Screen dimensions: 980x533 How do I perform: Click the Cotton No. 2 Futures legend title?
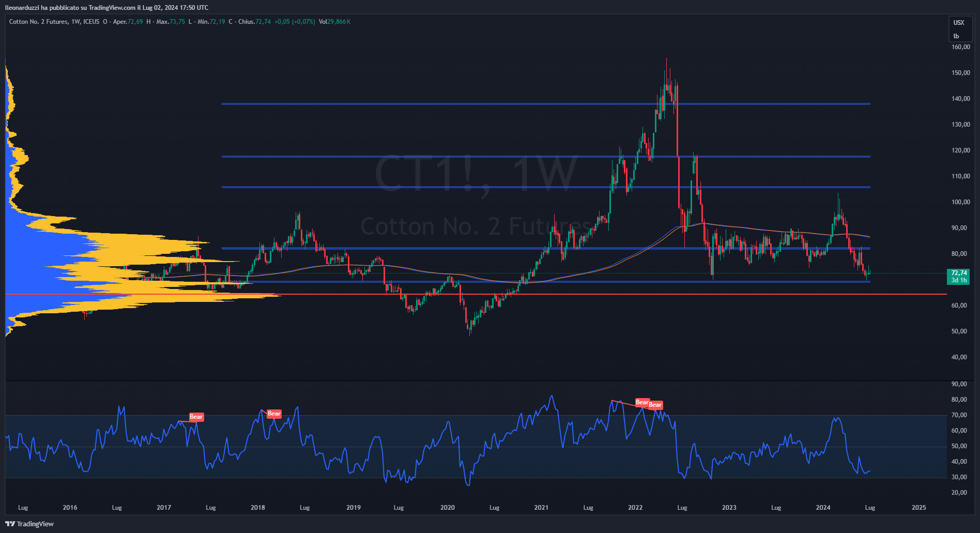38,22
